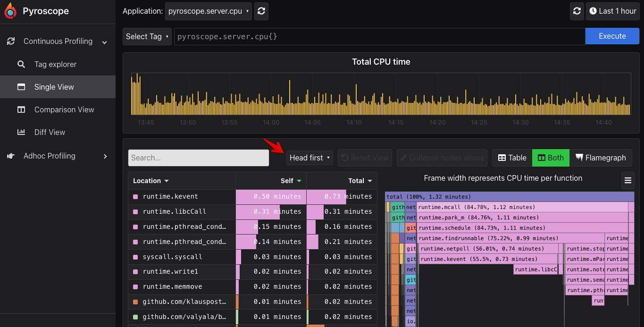644x327 pixels.
Task: Click the color square next to runtime.kevent
Action: 135,196
